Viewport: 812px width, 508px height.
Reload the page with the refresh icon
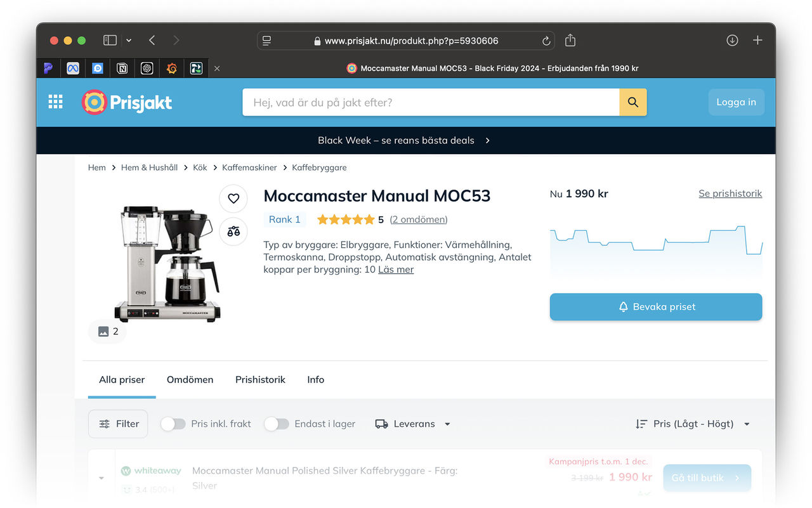click(x=546, y=41)
